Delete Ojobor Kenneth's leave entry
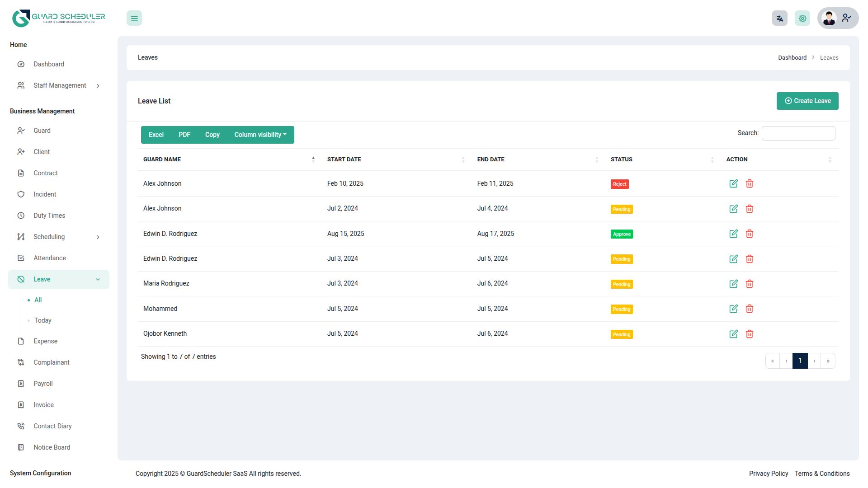 coord(750,334)
